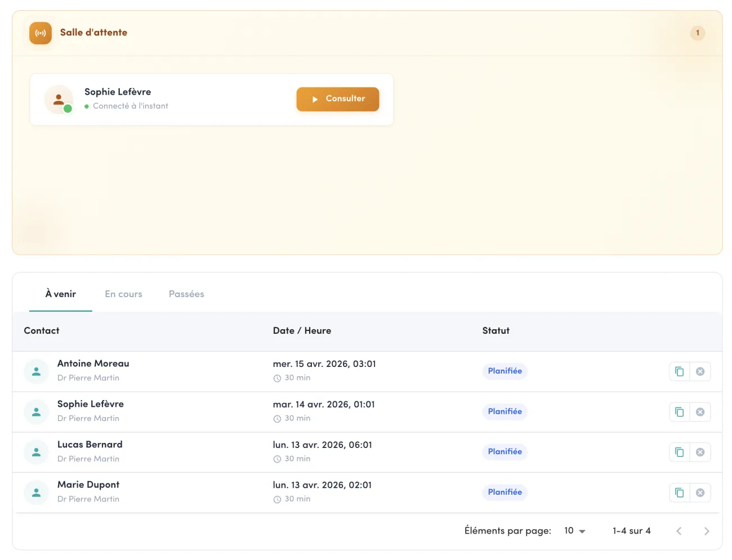Copy link for Antoine Moreau's appointment
The image size is (732, 560).
(680, 371)
